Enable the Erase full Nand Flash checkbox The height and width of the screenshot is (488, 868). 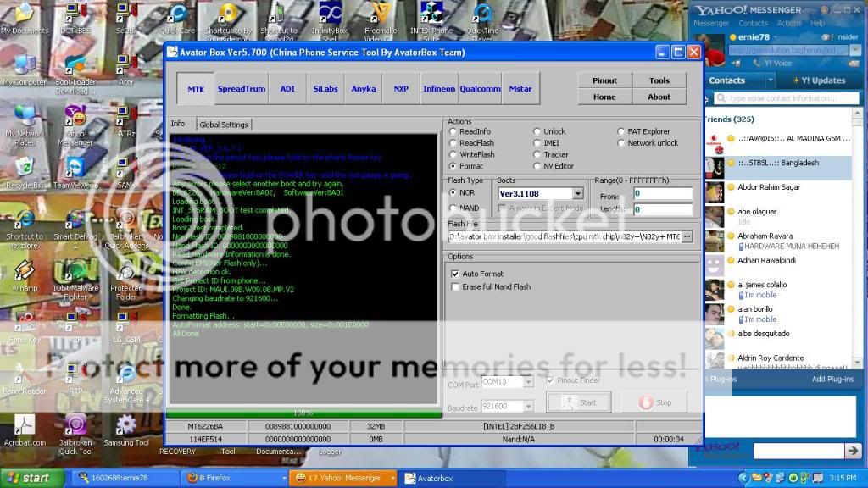[x=455, y=286]
